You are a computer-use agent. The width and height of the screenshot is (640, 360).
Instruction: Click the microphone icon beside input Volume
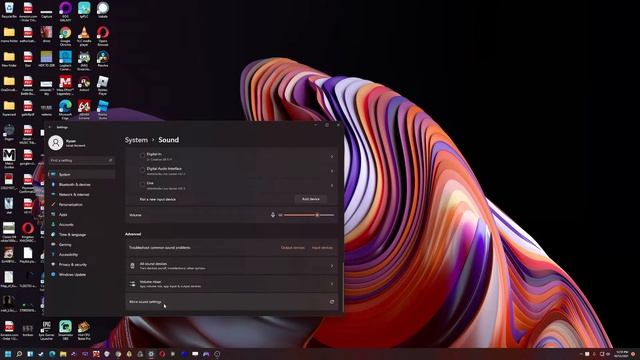click(273, 215)
